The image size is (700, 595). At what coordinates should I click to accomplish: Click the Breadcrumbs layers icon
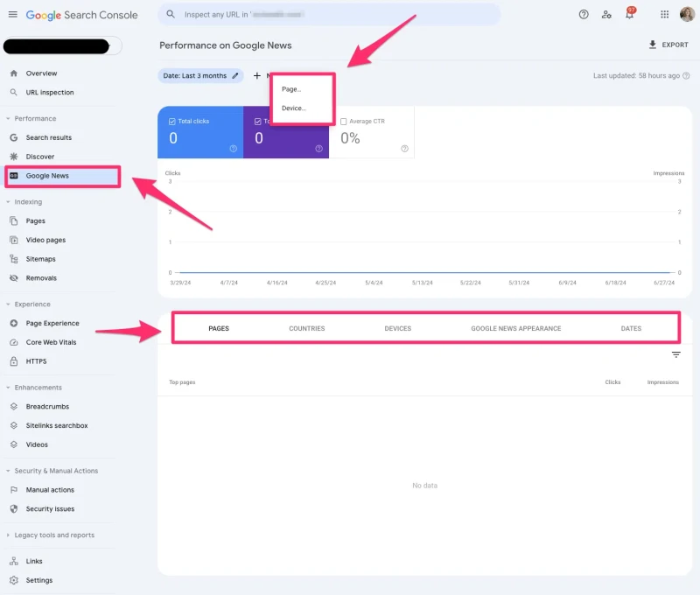tap(14, 407)
